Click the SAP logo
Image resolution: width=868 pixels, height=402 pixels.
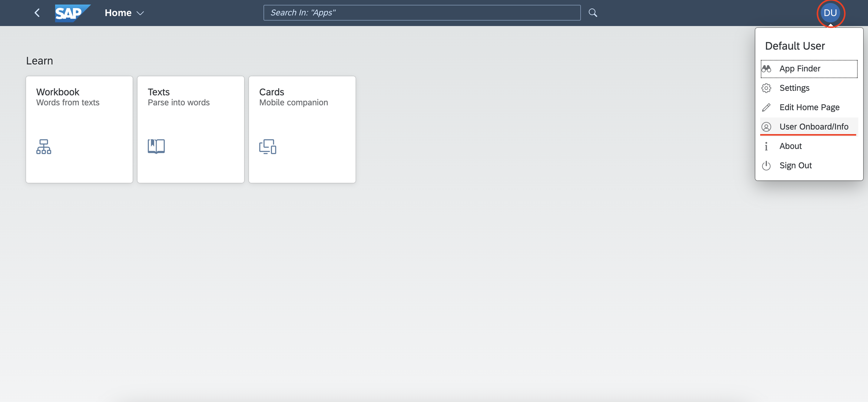[x=73, y=13]
